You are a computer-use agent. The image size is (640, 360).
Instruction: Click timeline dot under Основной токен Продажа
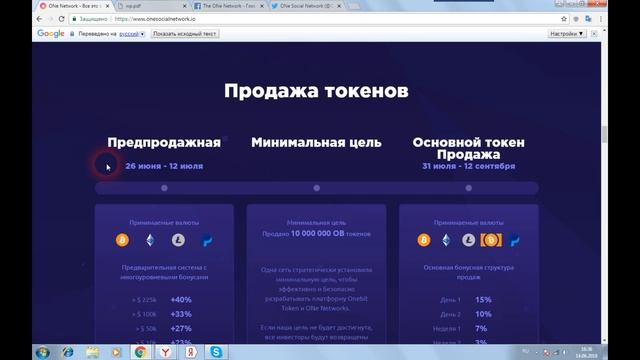(469, 188)
